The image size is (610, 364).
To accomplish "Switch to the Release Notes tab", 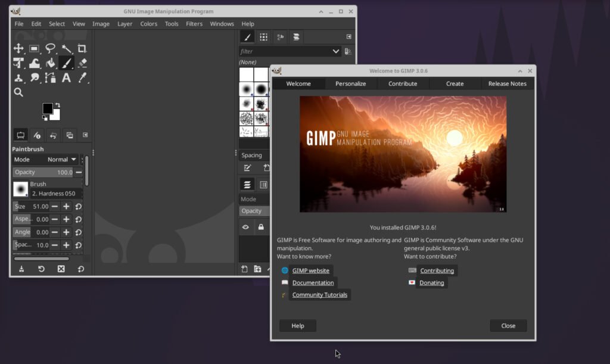I will (507, 84).
